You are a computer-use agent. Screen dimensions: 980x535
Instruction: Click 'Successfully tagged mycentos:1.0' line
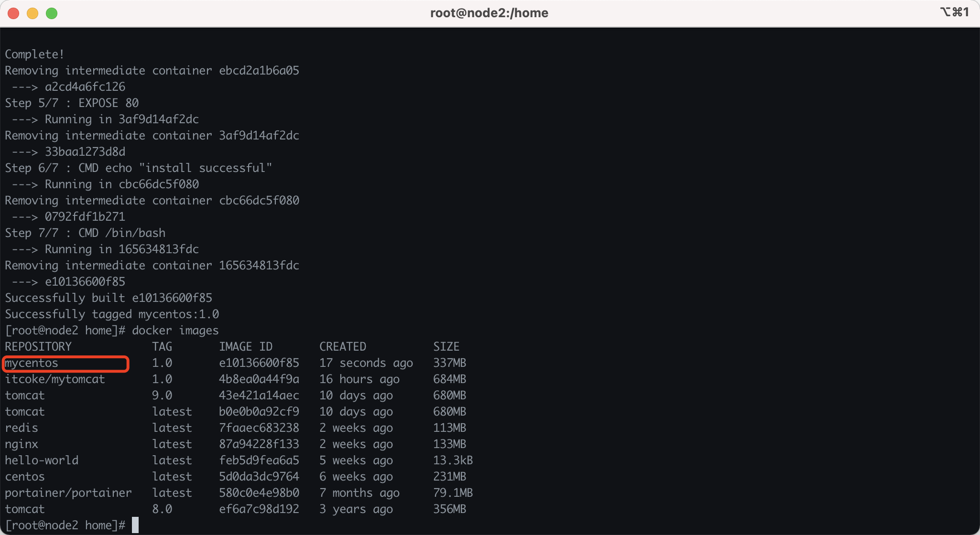tap(112, 314)
